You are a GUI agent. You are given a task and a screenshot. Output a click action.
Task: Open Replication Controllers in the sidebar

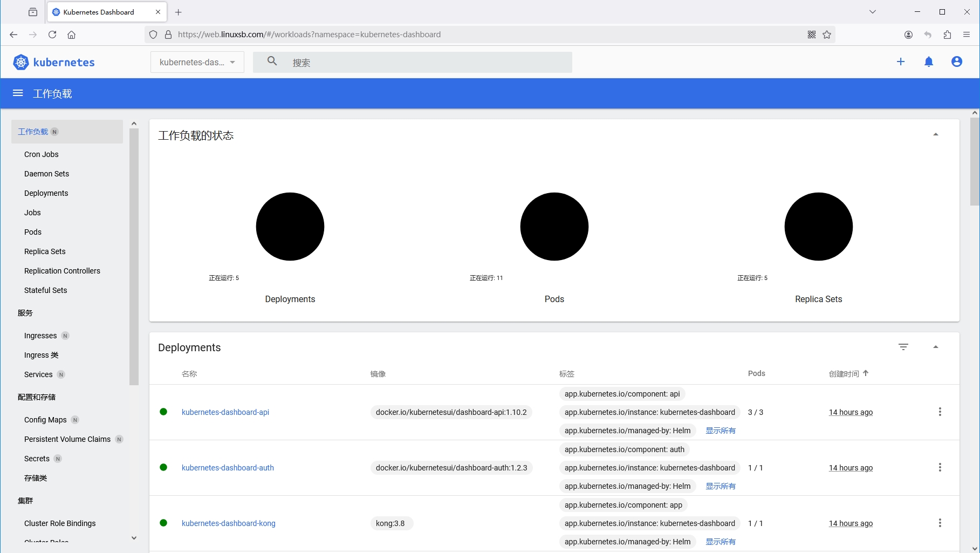point(62,271)
